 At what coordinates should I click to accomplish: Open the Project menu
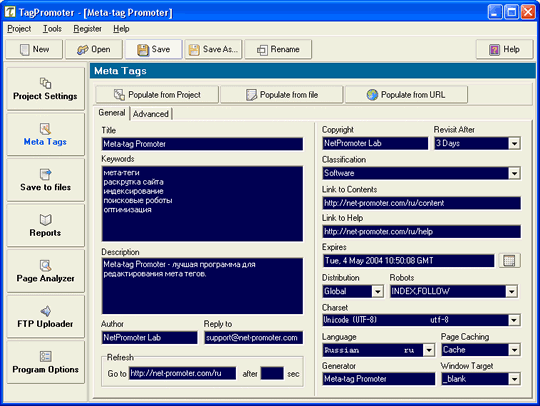tap(19, 29)
